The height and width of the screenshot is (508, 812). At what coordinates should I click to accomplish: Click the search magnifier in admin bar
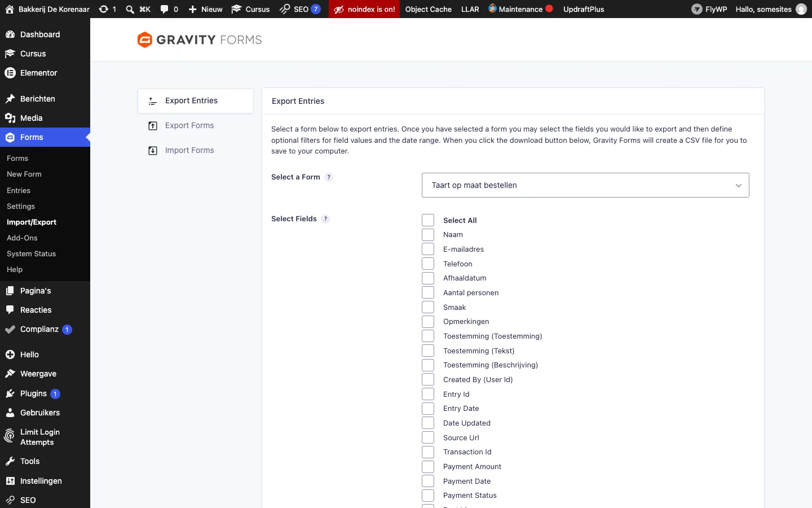[130, 9]
